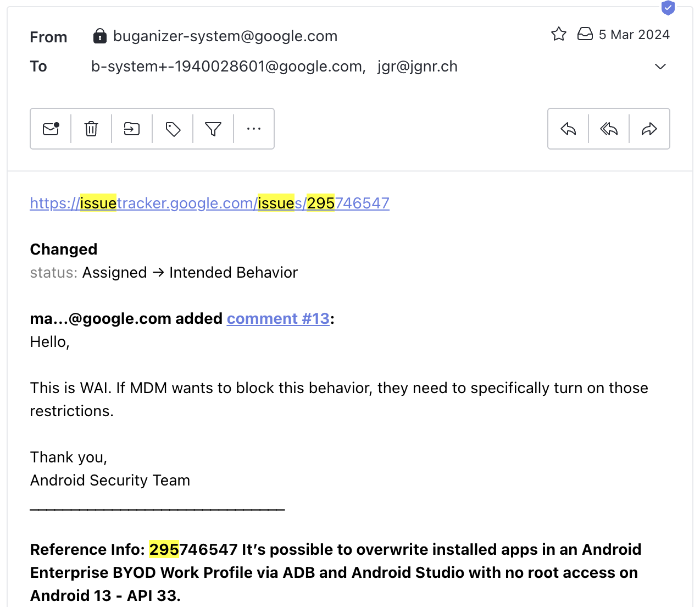
Task: Apply a label tag to this email
Action: 172,129
